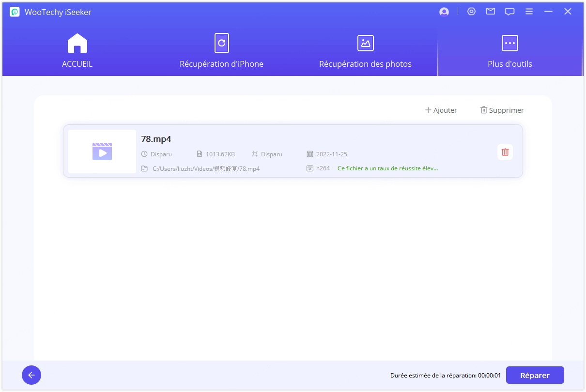Click the green success rate message
The height and width of the screenshot is (392, 586).
click(x=387, y=168)
